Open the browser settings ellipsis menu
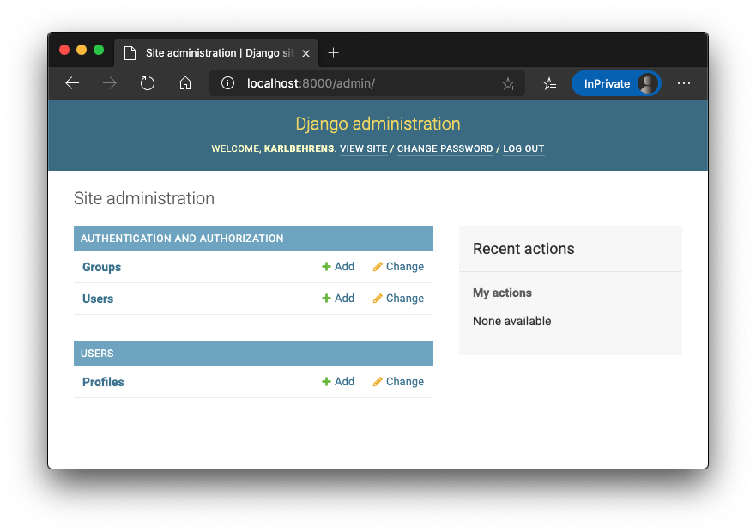 pyautogui.click(x=684, y=83)
